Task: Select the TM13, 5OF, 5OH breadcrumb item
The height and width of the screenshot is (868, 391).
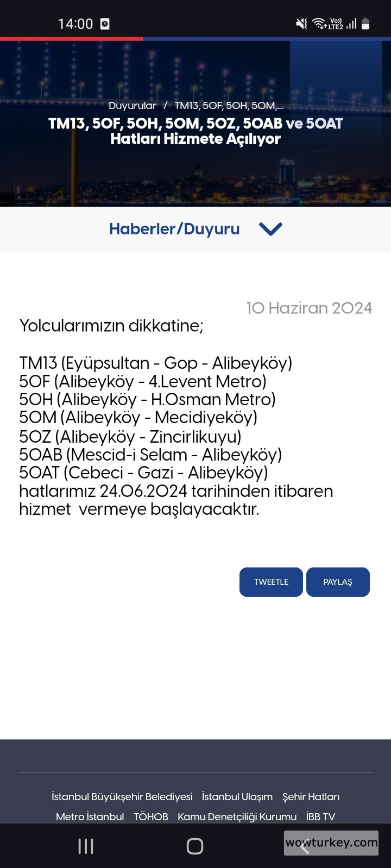Action: [228, 105]
